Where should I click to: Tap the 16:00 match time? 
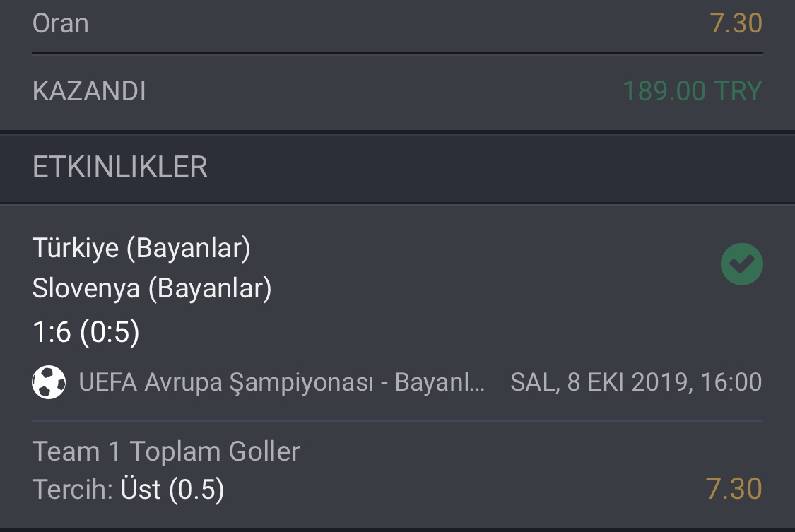click(x=731, y=382)
